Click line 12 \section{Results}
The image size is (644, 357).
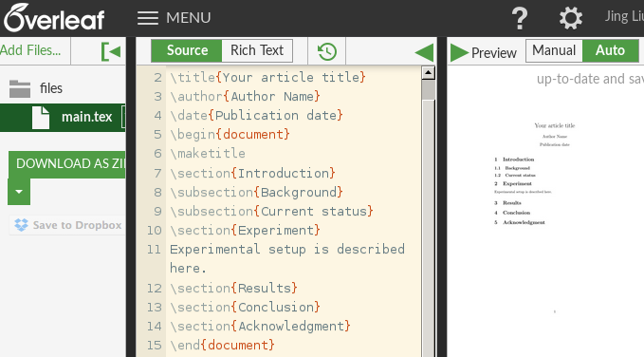(233, 289)
